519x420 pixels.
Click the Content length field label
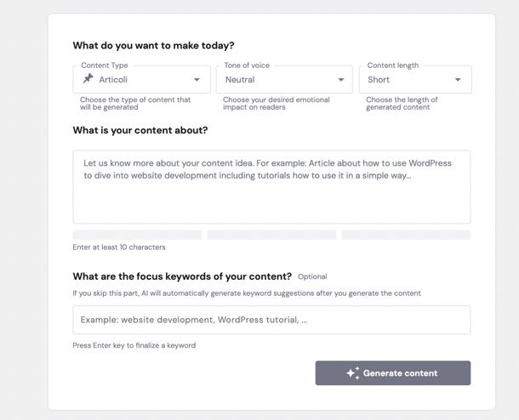pos(393,65)
